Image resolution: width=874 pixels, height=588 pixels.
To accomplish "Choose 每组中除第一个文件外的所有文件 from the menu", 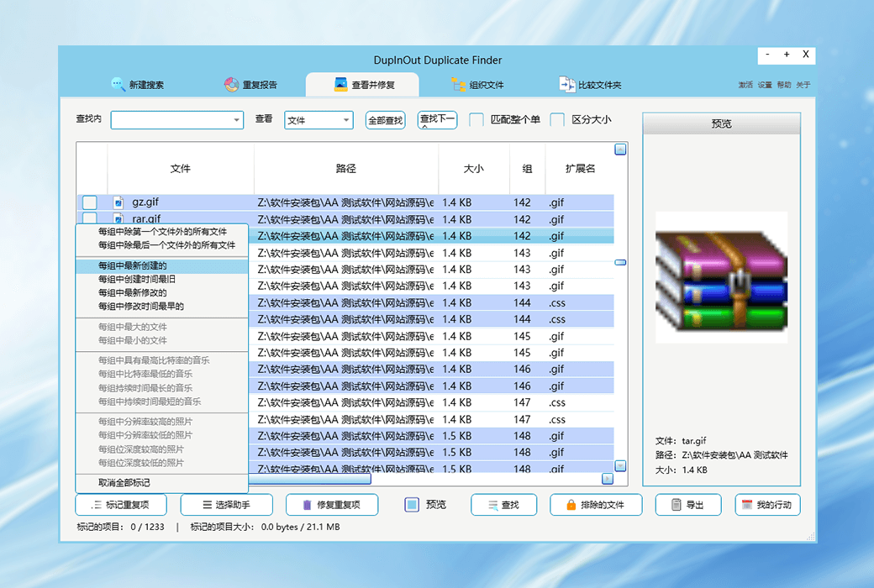I will click(x=162, y=231).
